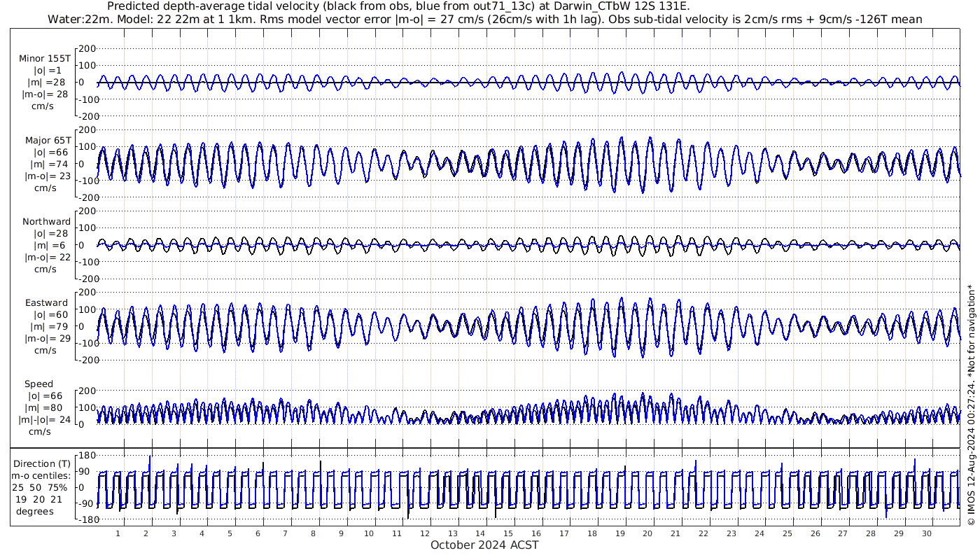Click day tick label '18' on x-axis
Viewport: 980px width, 560px height.
click(592, 533)
